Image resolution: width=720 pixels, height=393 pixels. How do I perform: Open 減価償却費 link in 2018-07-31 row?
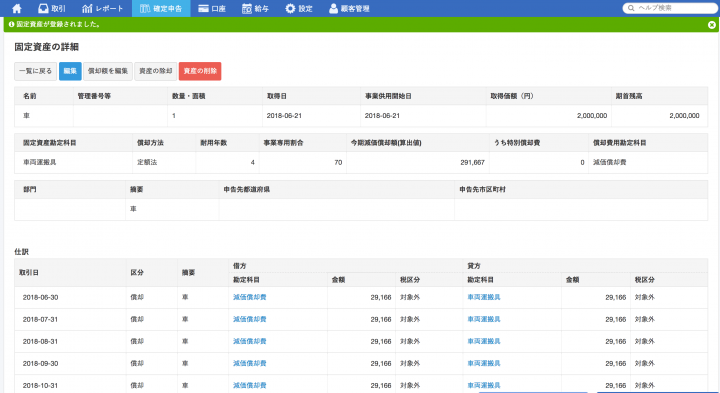click(249, 319)
